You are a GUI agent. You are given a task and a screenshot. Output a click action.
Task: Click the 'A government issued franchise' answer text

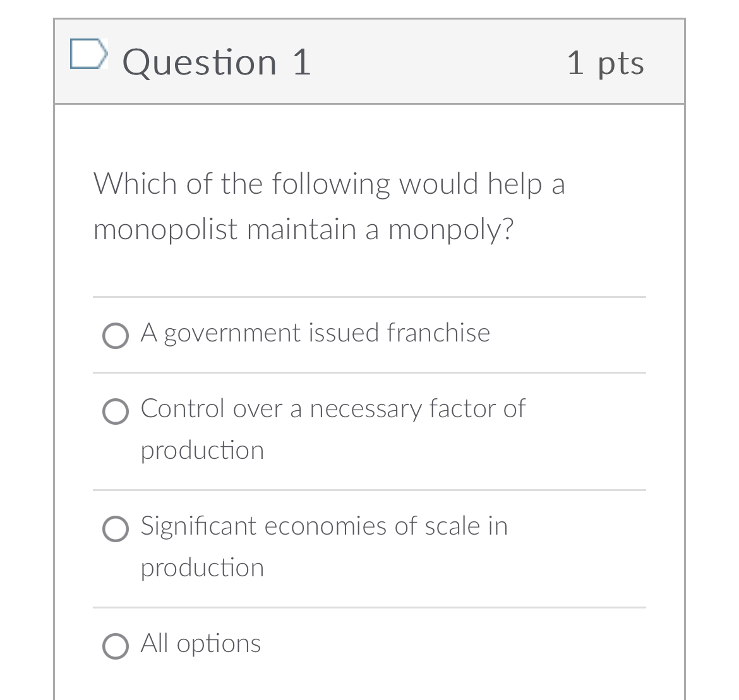[315, 333]
